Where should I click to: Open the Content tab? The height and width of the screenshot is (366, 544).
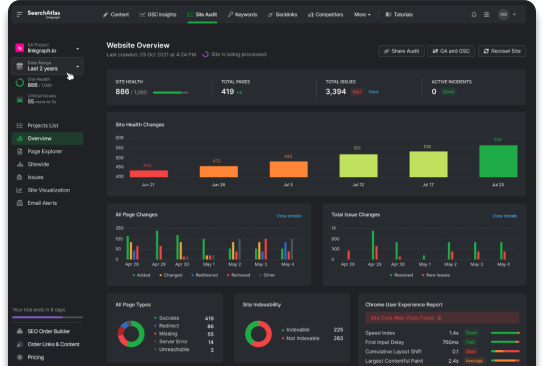(116, 15)
